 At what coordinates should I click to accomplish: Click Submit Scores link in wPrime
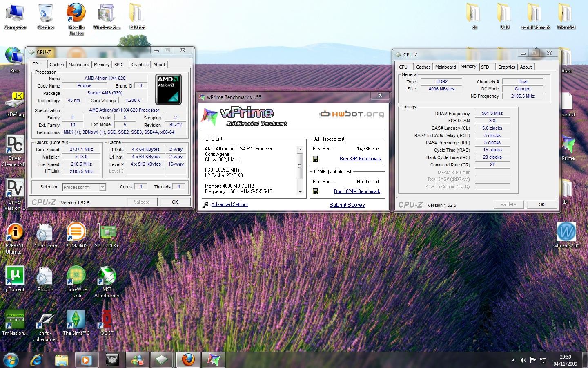(x=347, y=205)
